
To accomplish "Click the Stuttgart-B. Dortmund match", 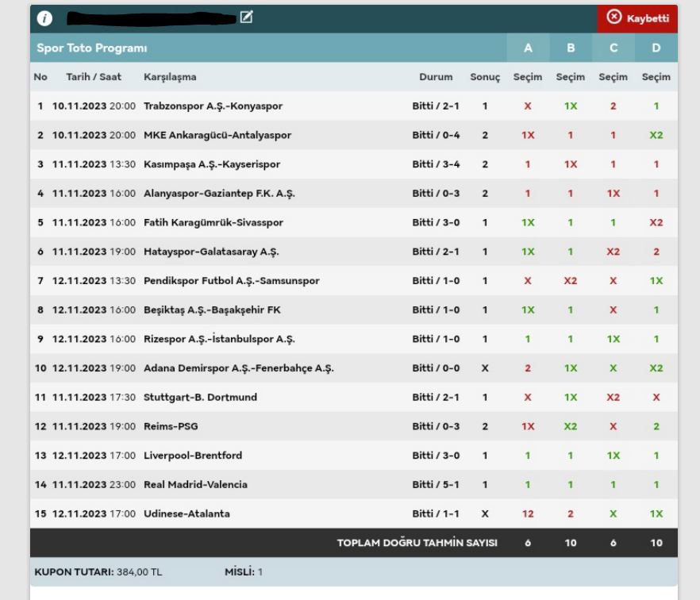I will pos(200,398).
